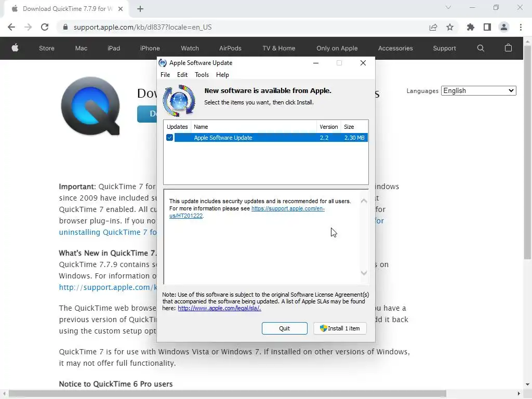The image size is (532, 399).
Task: Click the Apple Software Update title bar icon
Action: click(163, 63)
